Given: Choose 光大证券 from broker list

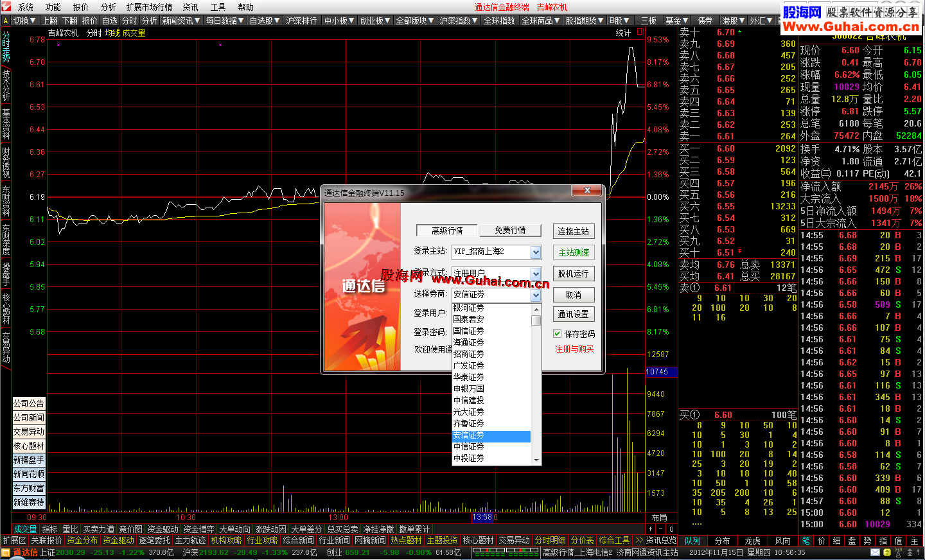Looking at the screenshot, I should pyautogui.click(x=491, y=412).
